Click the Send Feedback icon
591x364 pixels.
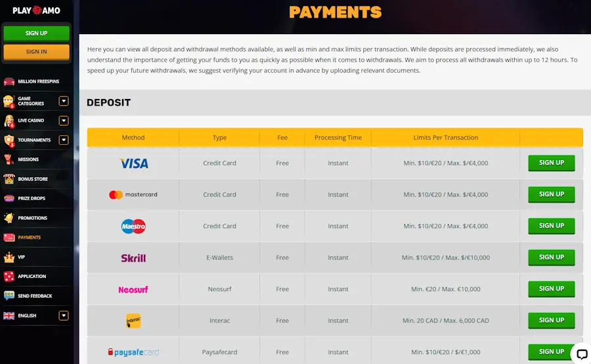pyautogui.click(x=9, y=296)
